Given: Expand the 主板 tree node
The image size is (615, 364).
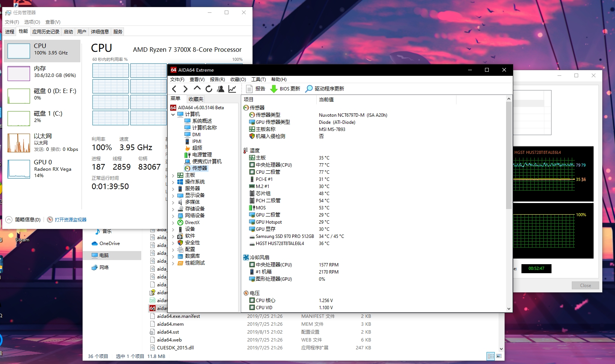Looking at the screenshot, I should [x=173, y=175].
